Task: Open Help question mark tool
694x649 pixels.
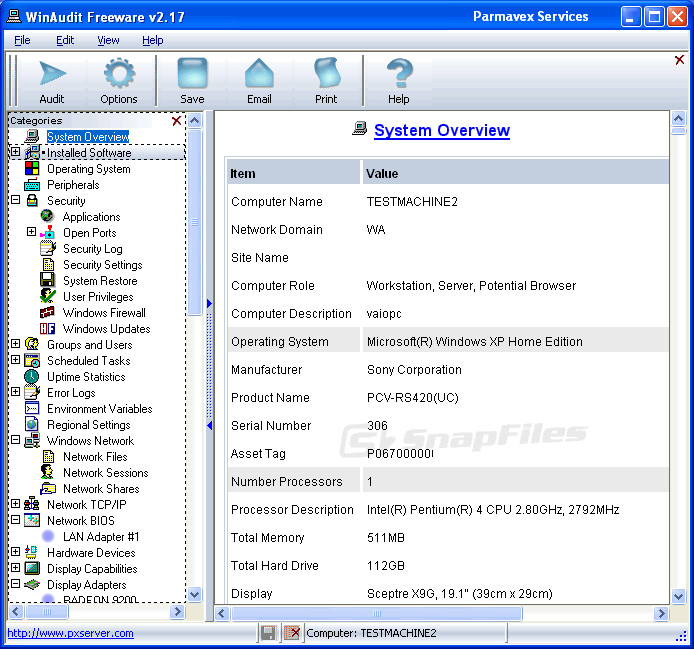Action: (x=399, y=82)
